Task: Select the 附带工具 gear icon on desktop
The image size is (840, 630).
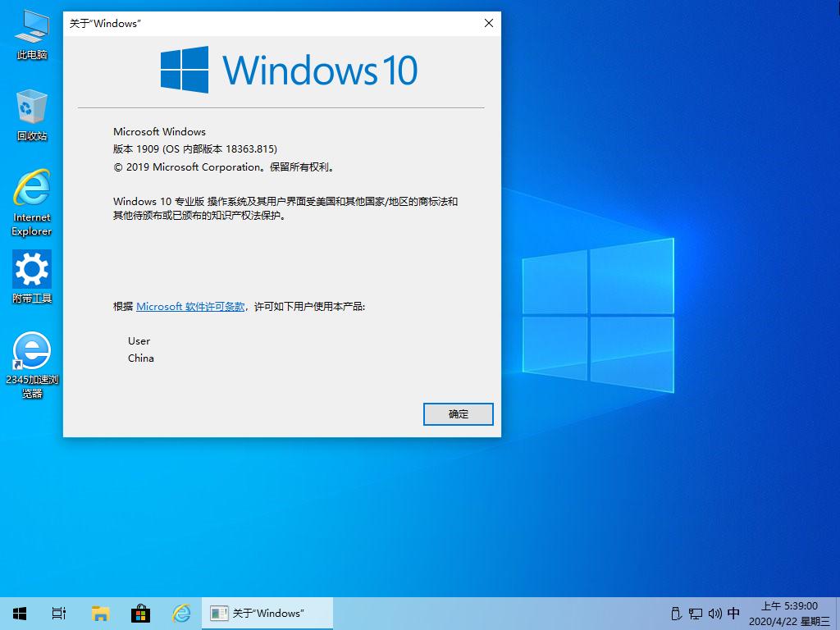Action: point(32,277)
